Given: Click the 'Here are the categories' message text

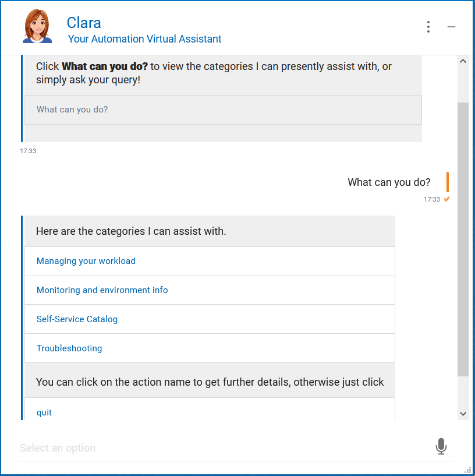Looking at the screenshot, I should (131, 231).
